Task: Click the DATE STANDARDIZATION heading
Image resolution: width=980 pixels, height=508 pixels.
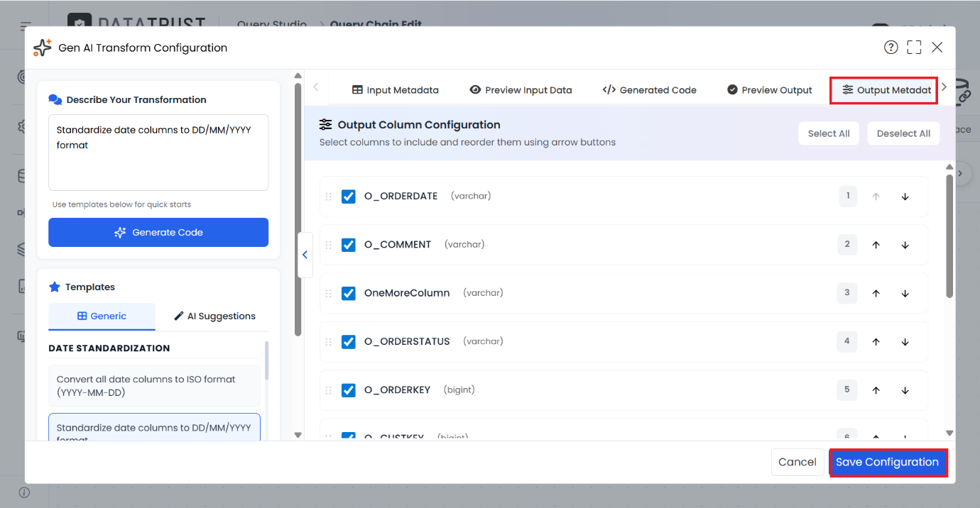Action: pos(109,348)
